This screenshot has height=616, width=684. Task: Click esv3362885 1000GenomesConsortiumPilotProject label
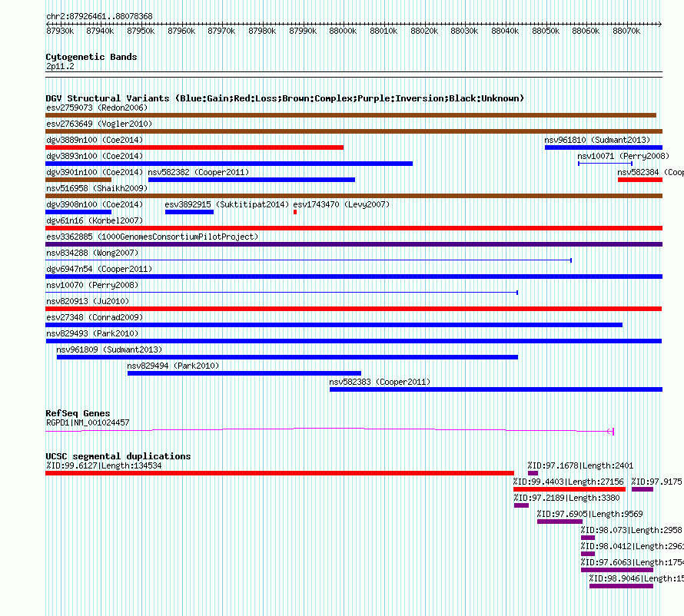[152, 237]
